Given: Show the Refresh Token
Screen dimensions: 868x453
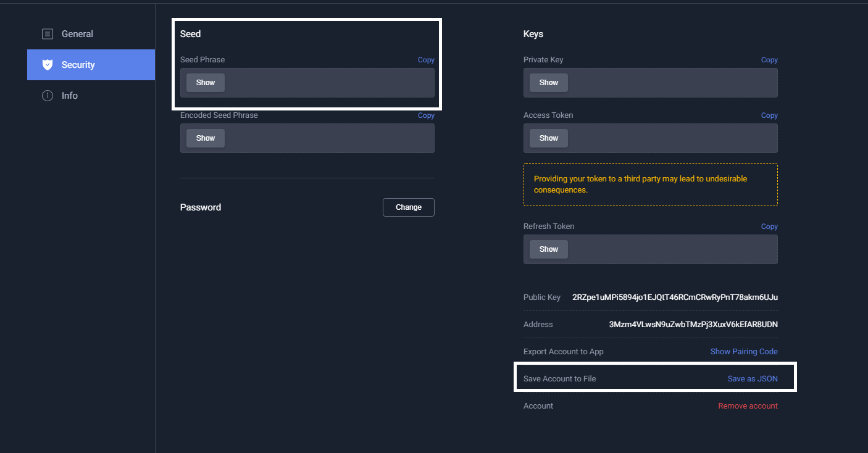Looking at the screenshot, I should click(549, 249).
